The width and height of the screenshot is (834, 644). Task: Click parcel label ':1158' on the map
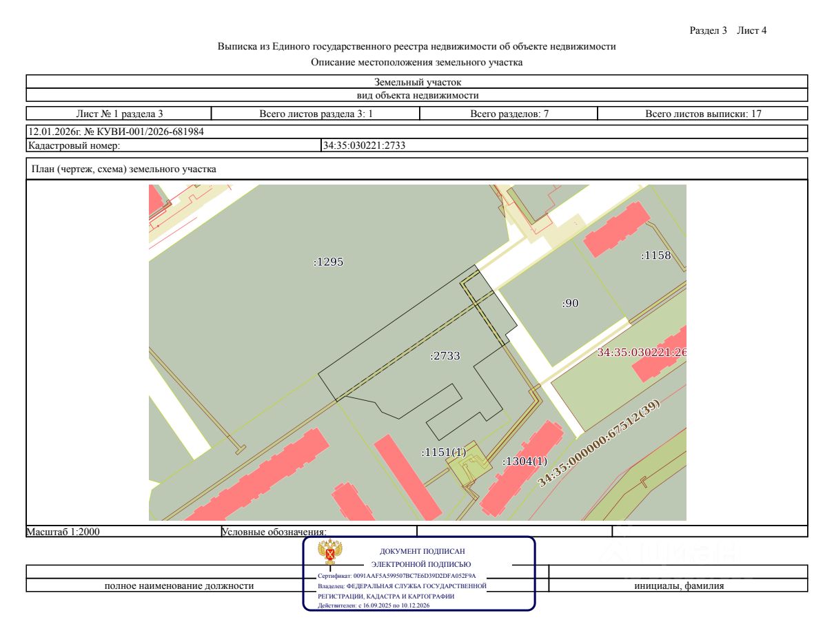655,256
